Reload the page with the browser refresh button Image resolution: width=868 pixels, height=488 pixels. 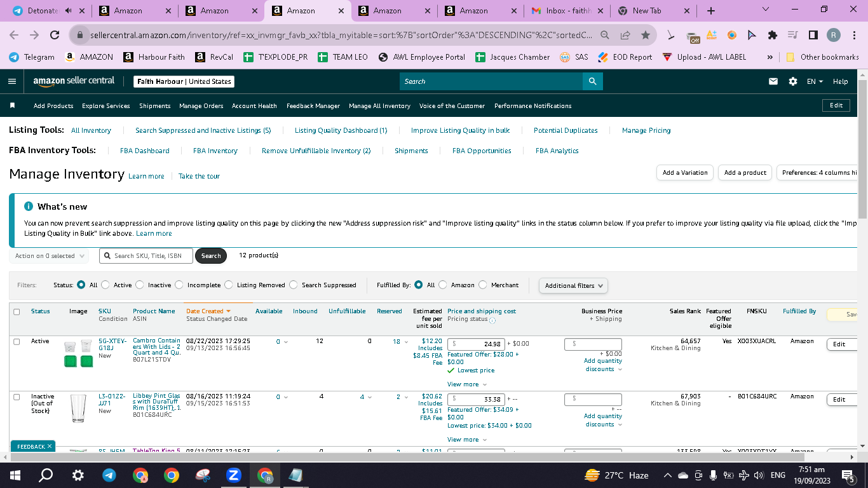[x=55, y=35]
